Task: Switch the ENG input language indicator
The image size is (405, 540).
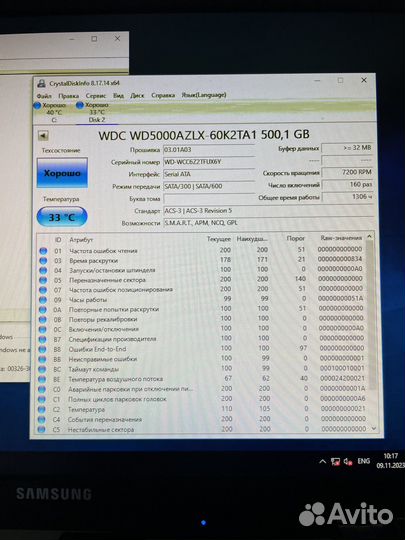Action: pyautogui.click(x=364, y=461)
